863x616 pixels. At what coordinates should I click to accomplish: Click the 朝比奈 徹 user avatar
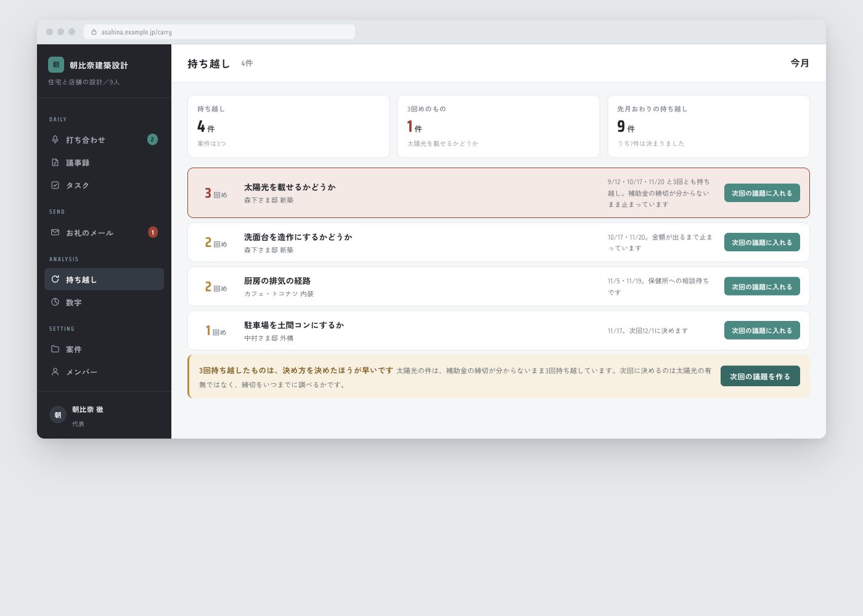tap(58, 415)
